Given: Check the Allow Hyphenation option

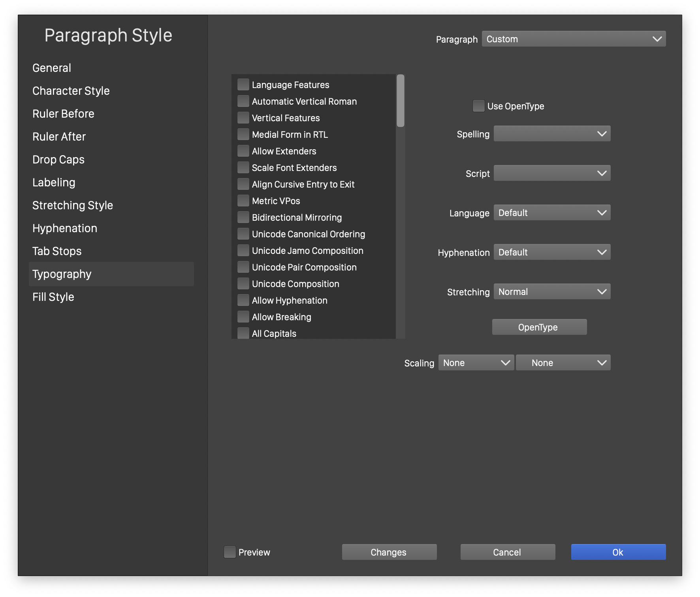Looking at the screenshot, I should (x=243, y=300).
